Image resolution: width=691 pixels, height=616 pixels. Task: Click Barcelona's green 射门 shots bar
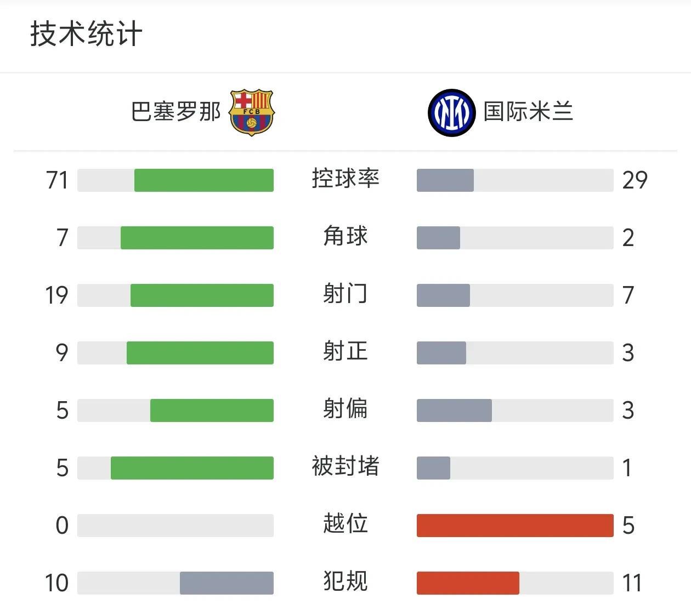tap(202, 295)
